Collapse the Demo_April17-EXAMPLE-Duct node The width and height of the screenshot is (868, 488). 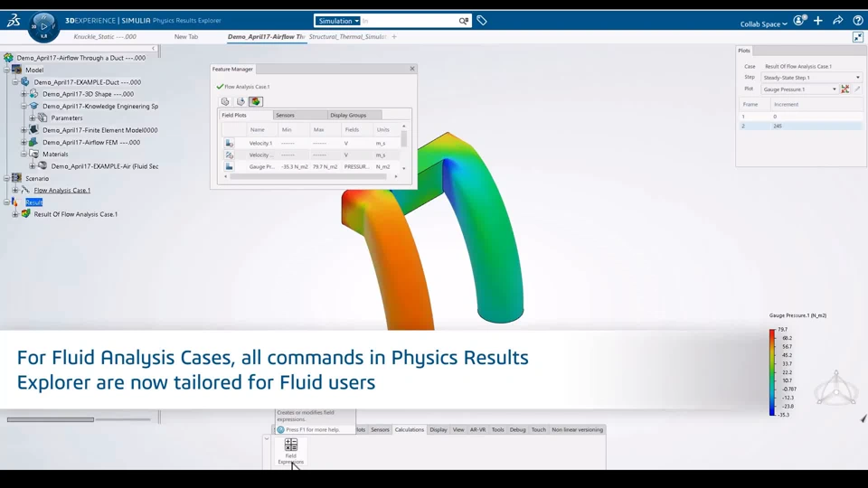pos(15,82)
